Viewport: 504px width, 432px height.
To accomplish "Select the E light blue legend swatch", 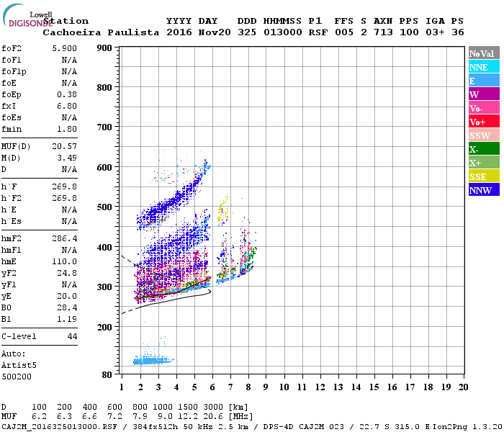I will tap(484, 81).
